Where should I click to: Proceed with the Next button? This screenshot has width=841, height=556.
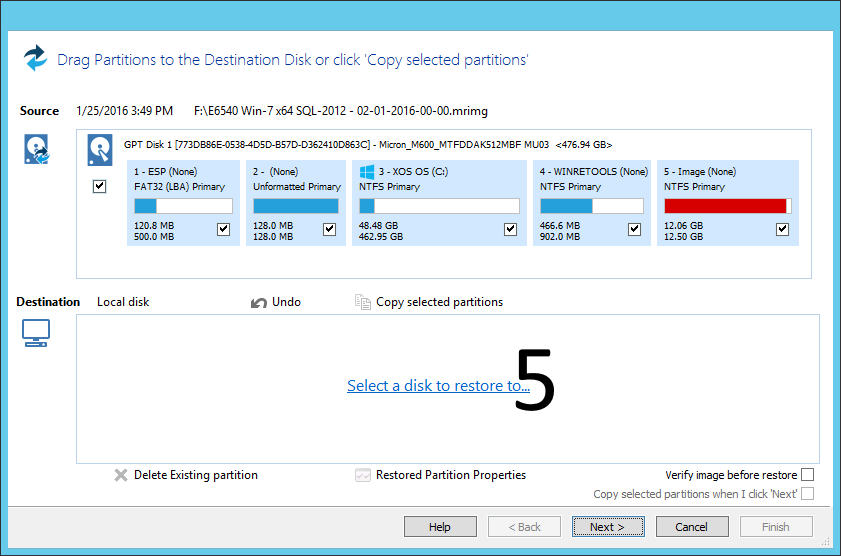point(608,527)
